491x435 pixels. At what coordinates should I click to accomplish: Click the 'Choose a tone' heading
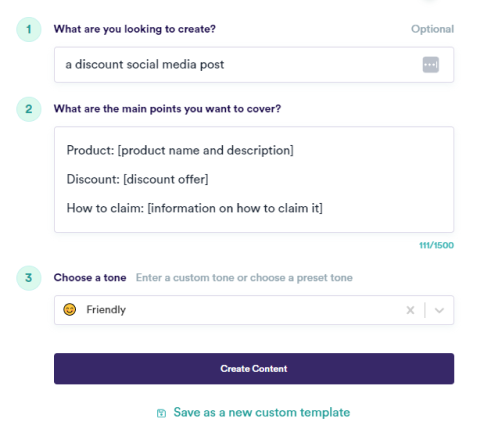click(x=90, y=278)
